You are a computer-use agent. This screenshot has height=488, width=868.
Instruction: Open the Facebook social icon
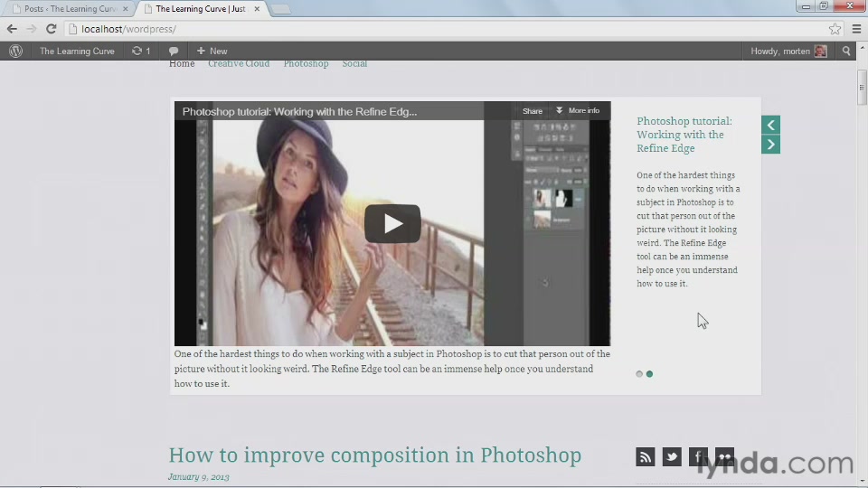pos(698,457)
